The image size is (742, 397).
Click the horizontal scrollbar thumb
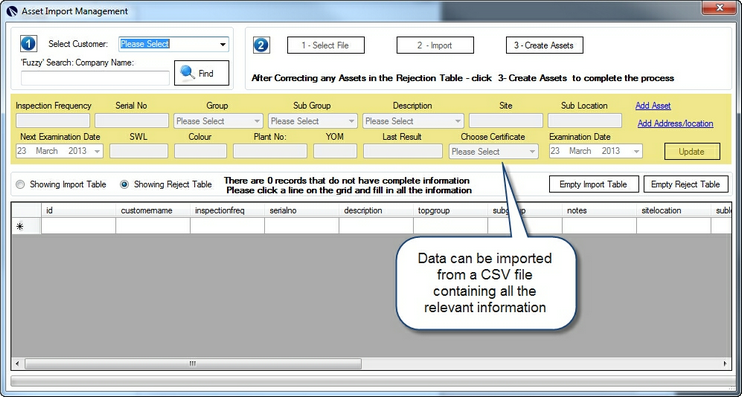(x=193, y=363)
